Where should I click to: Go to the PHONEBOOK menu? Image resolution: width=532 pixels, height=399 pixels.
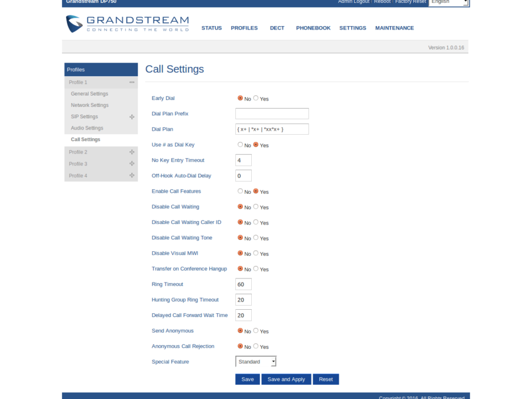click(x=313, y=28)
